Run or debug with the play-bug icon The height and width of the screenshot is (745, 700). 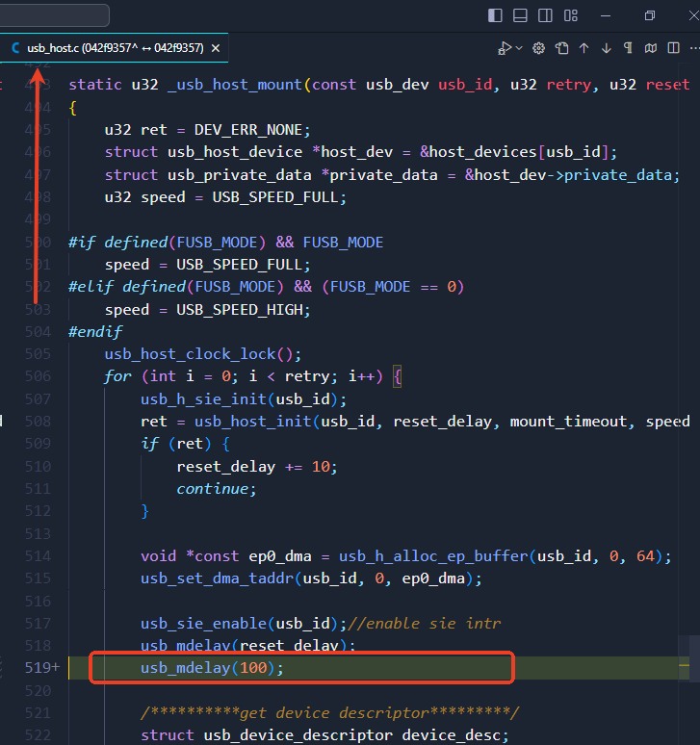pyautogui.click(x=505, y=48)
